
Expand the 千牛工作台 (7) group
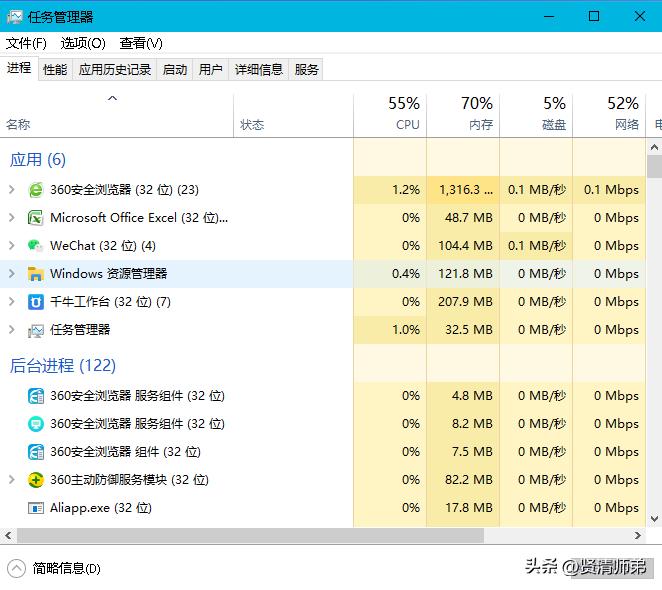tap(12, 302)
